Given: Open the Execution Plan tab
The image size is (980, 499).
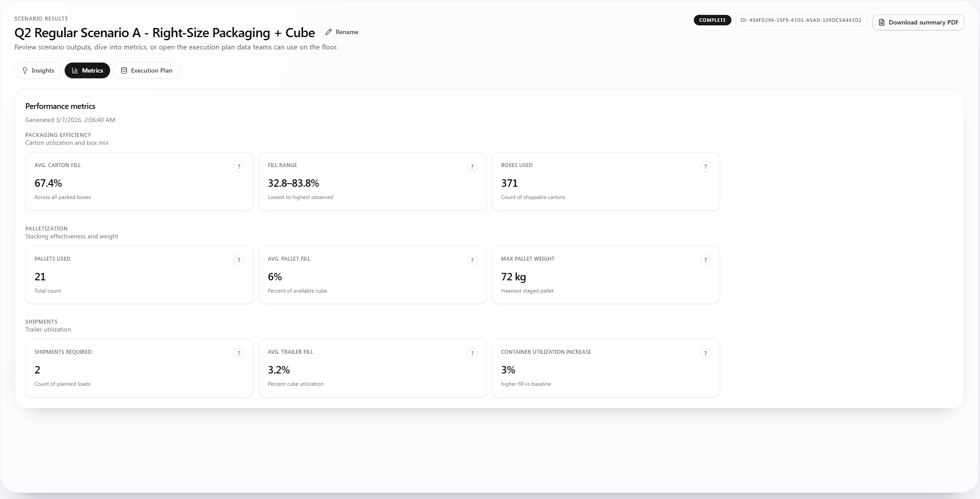Looking at the screenshot, I should [146, 70].
